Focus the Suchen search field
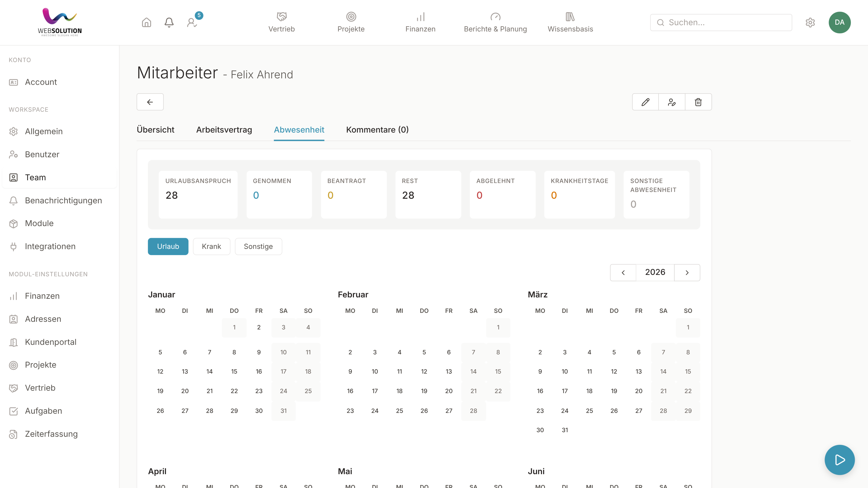The width and height of the screenshot is (868, 488). point(721,23)
